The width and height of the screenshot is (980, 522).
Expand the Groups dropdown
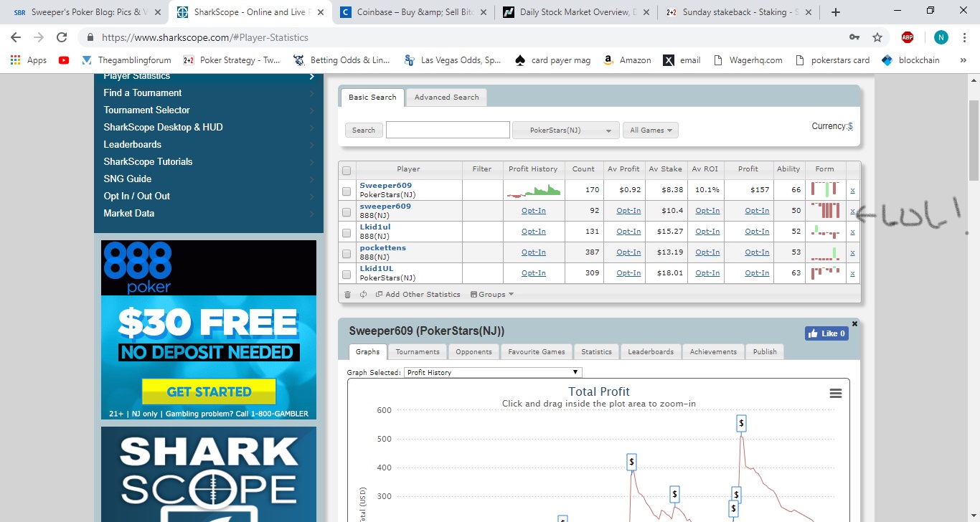click(x=492, y=294)
